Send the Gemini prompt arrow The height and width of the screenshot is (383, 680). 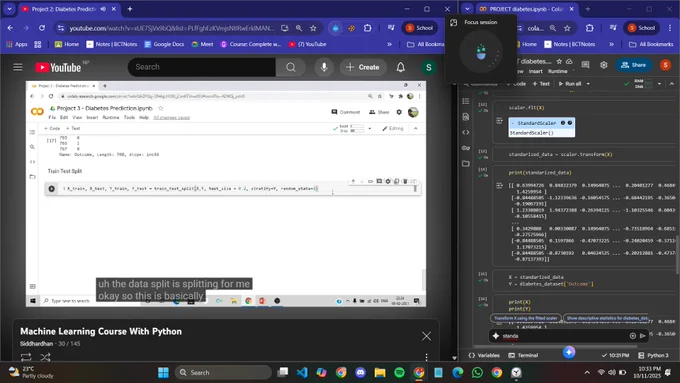[643, 336]
